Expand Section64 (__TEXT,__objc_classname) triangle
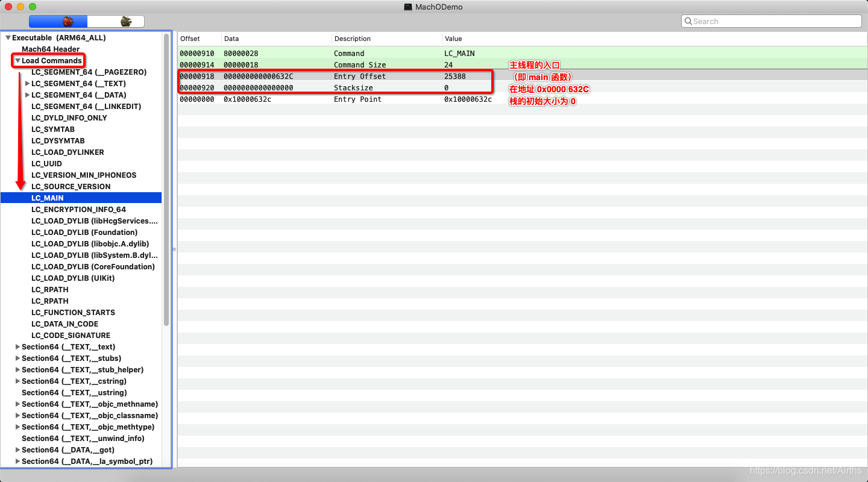 tap(17, 416)
